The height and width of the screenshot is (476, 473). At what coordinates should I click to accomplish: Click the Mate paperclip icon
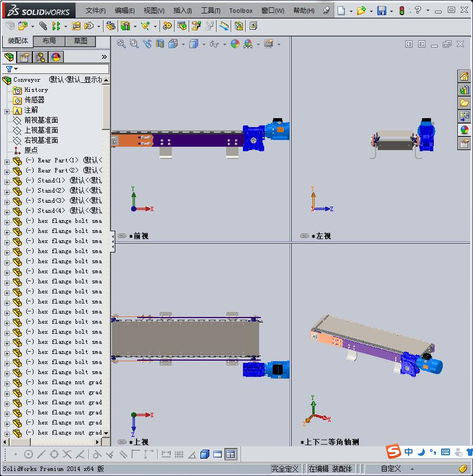pos(43,26)
